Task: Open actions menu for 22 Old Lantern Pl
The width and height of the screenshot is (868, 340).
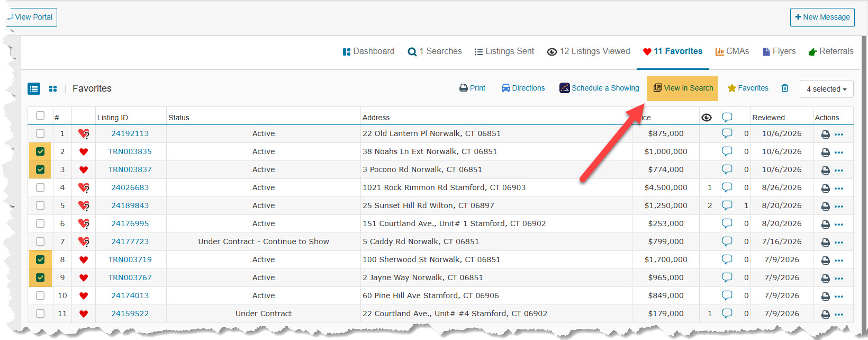Action: 839,134
